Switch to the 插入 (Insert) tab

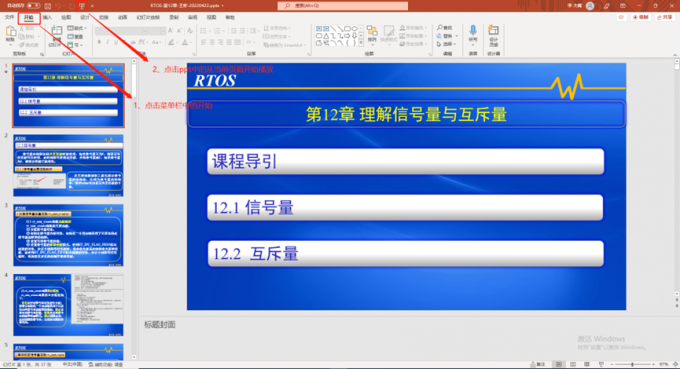tap(47, 17)
